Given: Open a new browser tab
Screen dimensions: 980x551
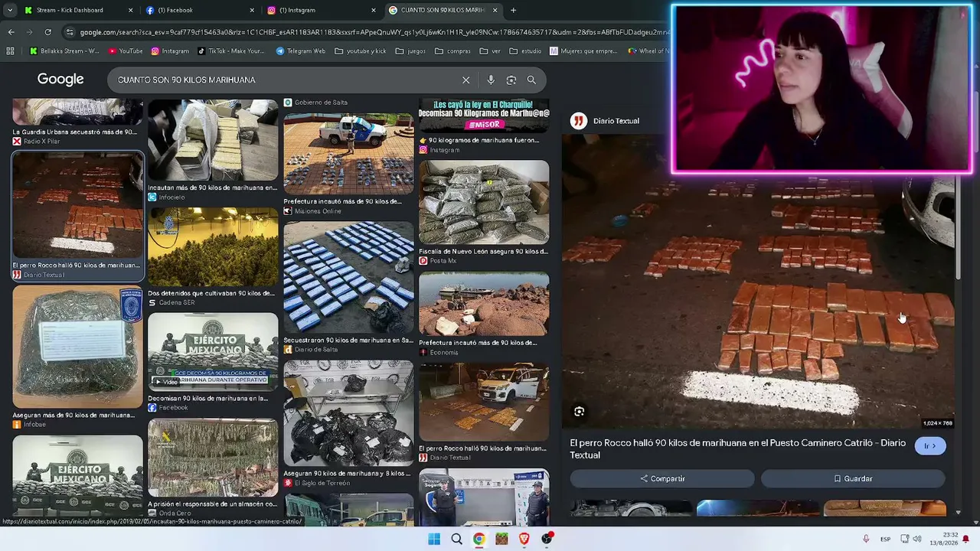Looking at the screenshot, I should (x=513, y=10).
